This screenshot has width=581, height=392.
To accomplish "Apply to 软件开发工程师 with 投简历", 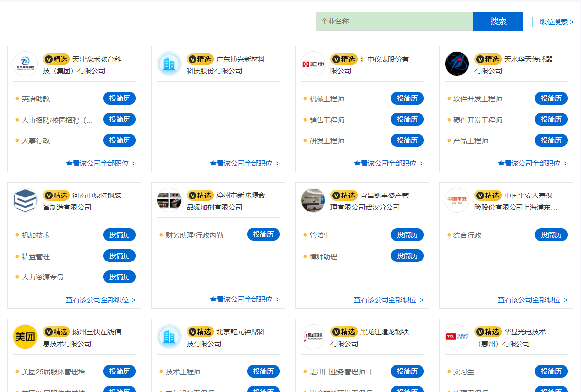I will (551, 98).
